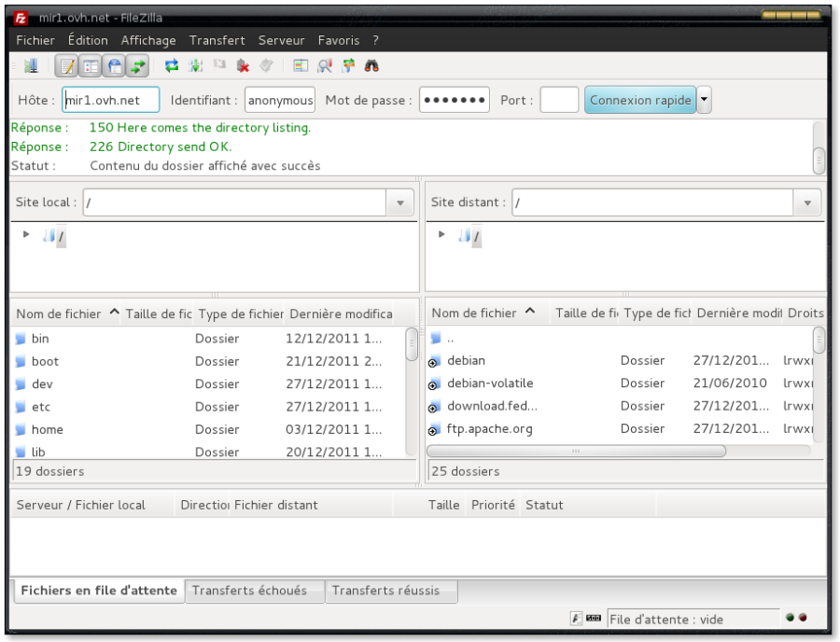Image resolution: width=840 pixels, height=642 pixels.
Task: Toggle the message log display
Action: tap(66, 65)
